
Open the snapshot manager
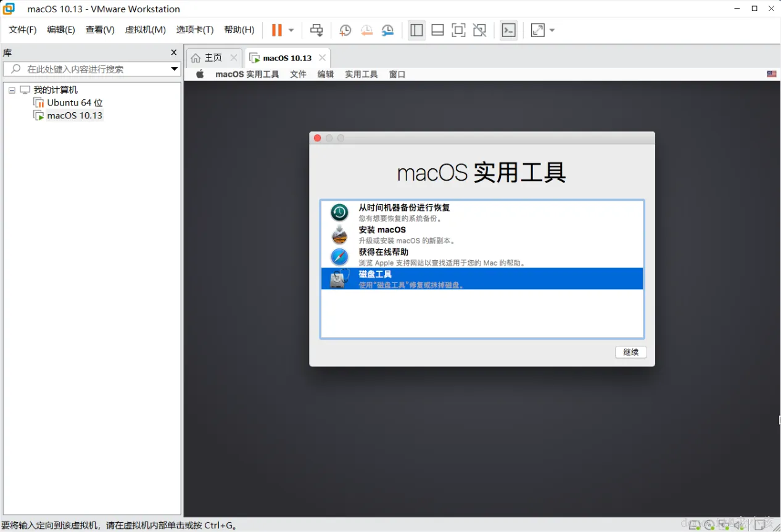coord(387,30)
